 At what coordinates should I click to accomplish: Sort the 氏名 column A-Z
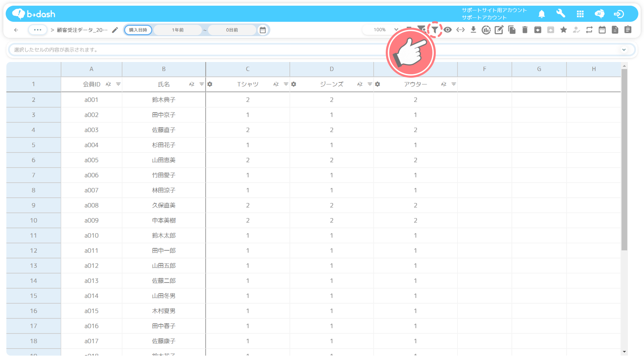192,84
